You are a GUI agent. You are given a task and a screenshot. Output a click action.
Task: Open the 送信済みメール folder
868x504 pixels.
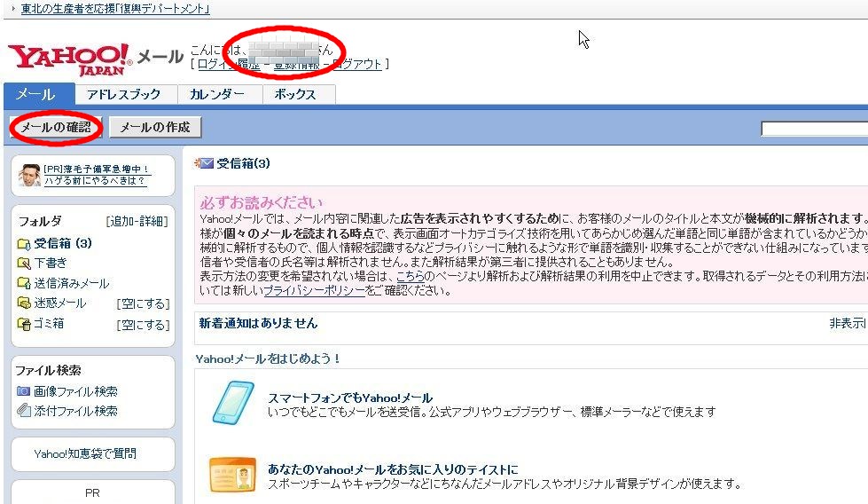click(72, 284)
